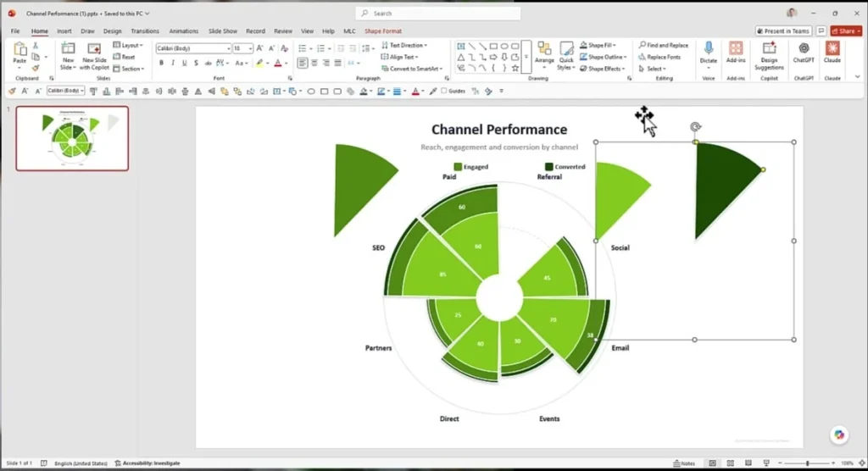This screenshot has height=471, width=868.
Task: Open Design Suggestions from Copilot
Action: point(769,56)
